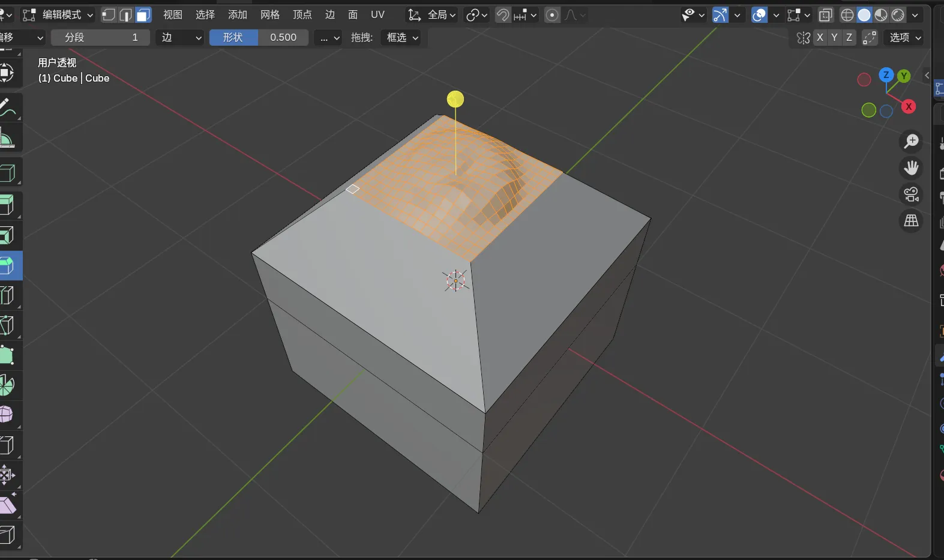The width and height of the screenshot is (944, 560).
Task: Open the 网格 menu
Action: point(269,15)
